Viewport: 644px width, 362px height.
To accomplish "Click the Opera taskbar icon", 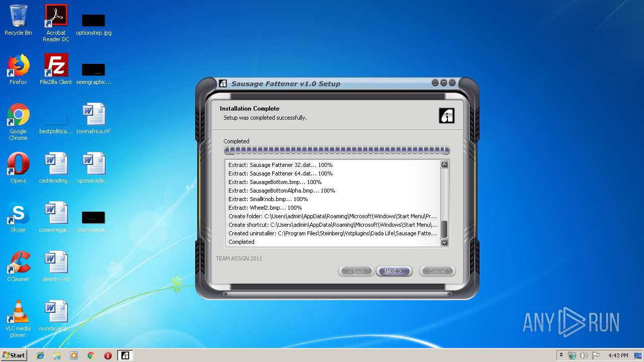I will pyautogui.click(x=108, y=355).
